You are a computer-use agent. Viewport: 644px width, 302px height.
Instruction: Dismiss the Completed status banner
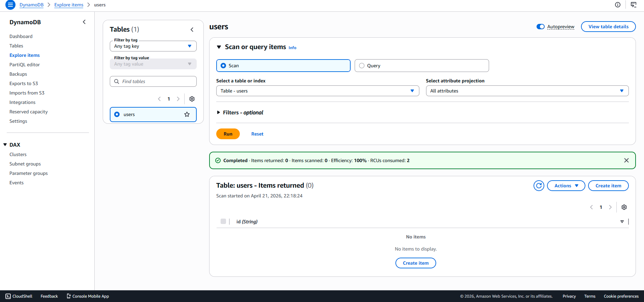point(626,160)
